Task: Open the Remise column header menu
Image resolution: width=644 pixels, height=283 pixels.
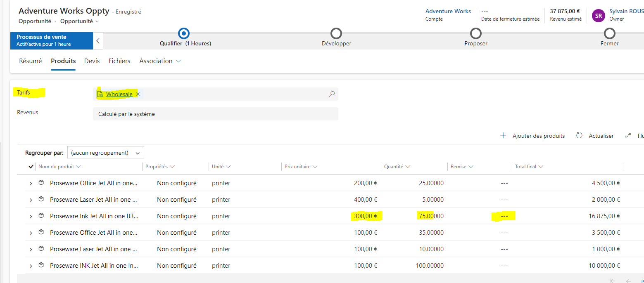Action: tap(462, 167)
